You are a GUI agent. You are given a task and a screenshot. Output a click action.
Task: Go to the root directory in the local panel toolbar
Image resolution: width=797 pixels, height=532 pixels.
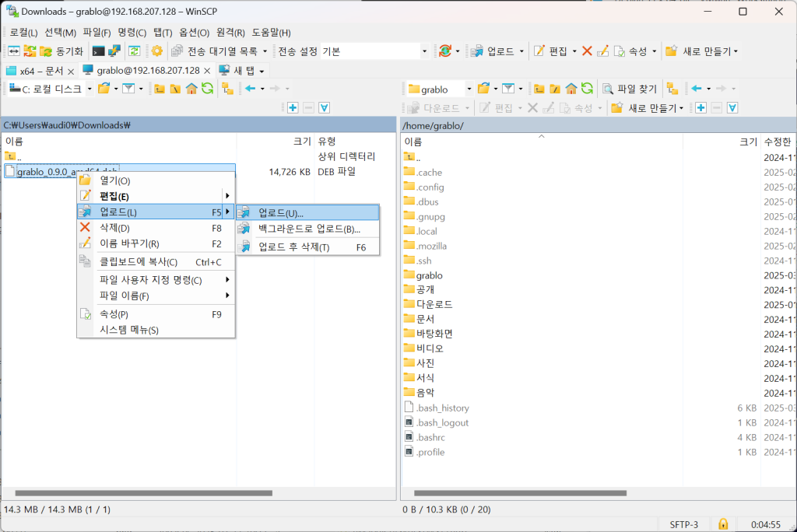pyautogui.click(x=175, y=89)
